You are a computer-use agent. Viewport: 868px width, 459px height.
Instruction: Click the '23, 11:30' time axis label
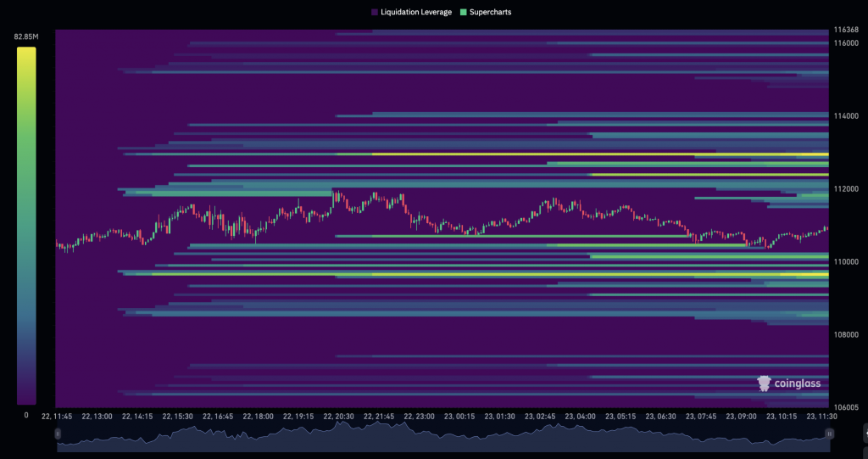[x=823, y=417]
